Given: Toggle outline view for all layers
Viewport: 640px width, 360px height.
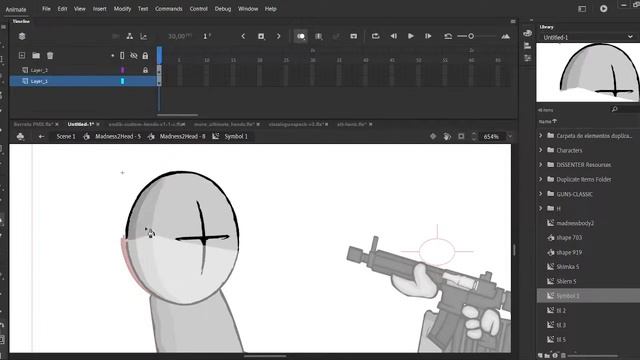Looking at the screenshot, I should (x=122, y=56).
